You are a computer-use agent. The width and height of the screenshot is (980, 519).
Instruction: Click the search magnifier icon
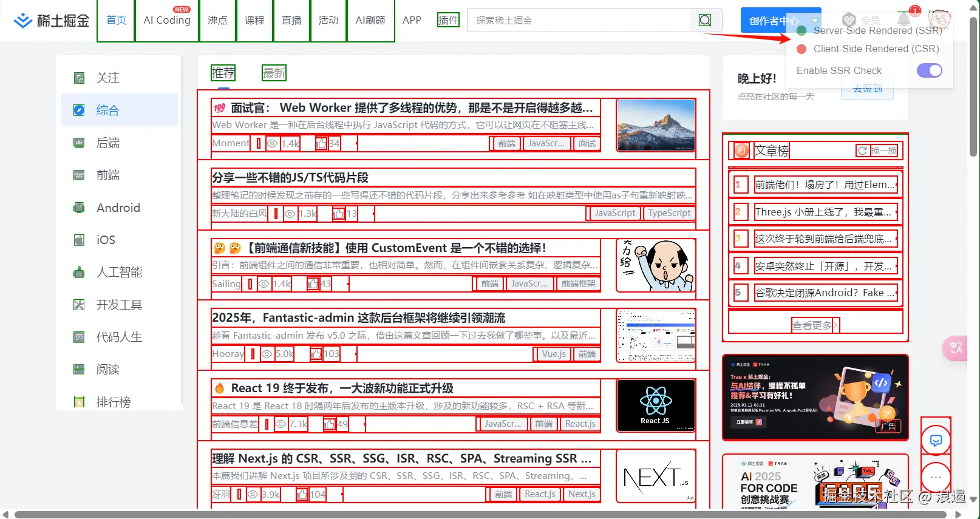[x=705, y=20]
